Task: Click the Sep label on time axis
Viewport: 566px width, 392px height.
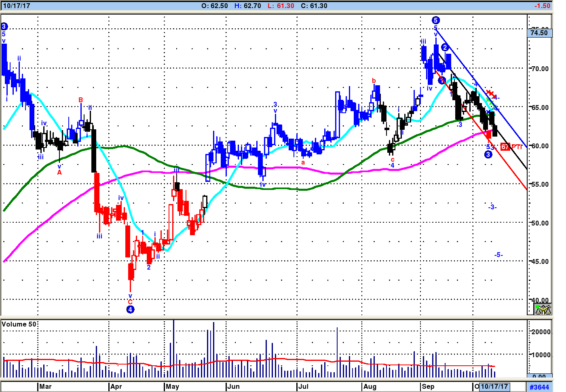Action: [x=428, y=387]
